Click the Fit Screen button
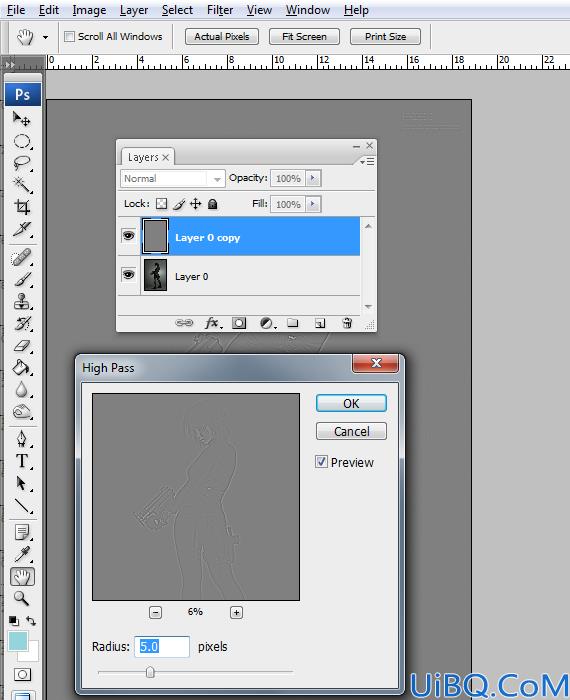The height and width of the screenshot is (700, 570). click(304, 37)
